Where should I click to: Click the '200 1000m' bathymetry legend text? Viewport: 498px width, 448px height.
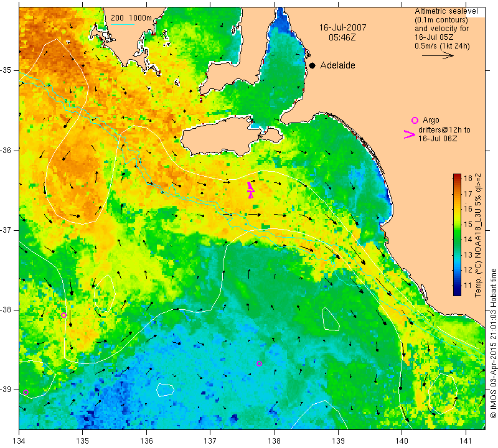[x=131, y=18]
